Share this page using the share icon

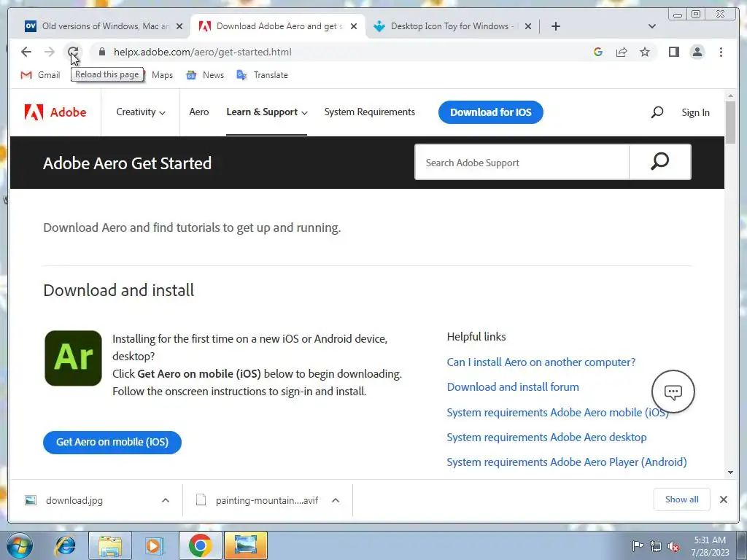(x=622, y=52)
